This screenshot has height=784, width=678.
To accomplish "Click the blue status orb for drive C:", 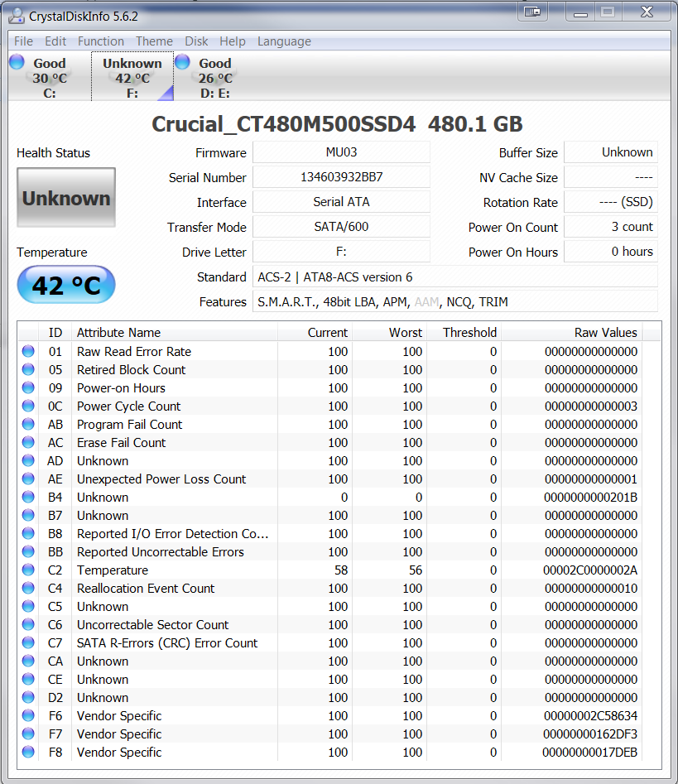I will click(x=17, y=62).
